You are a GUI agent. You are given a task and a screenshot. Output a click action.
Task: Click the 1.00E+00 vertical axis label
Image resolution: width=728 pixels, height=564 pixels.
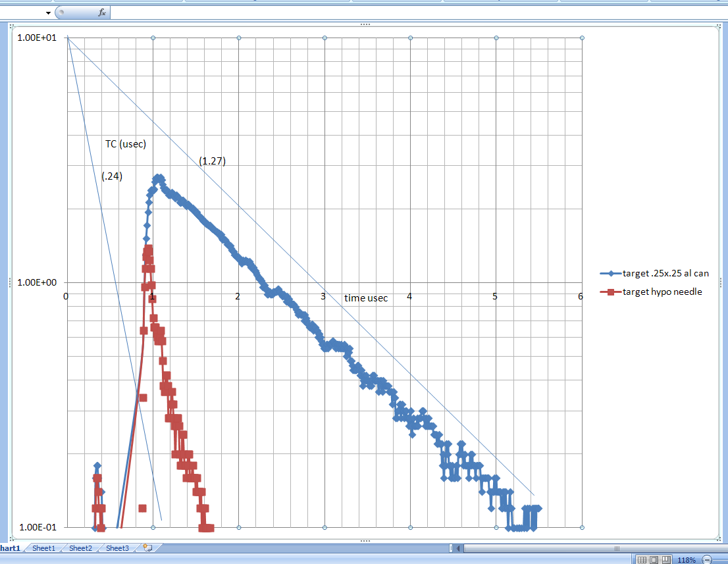37,282
